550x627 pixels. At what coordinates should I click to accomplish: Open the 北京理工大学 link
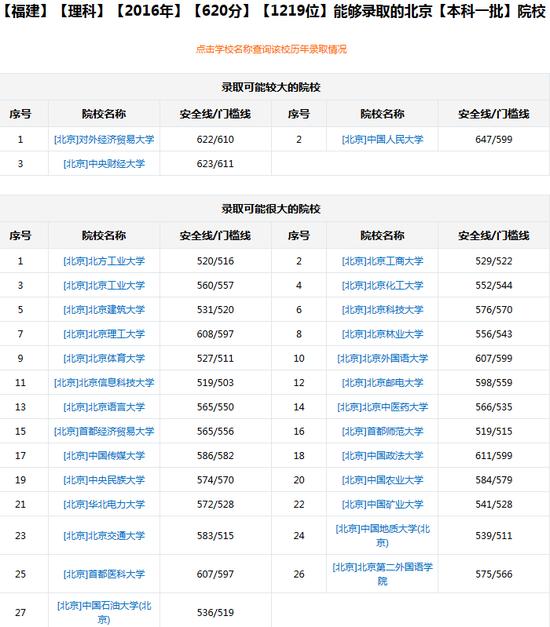[x=104, y=334]
